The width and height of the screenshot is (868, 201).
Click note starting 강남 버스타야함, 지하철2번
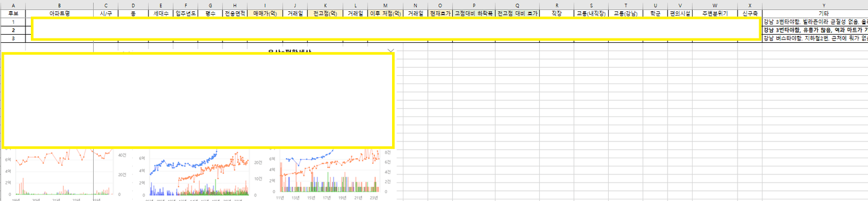click(815, 38)
